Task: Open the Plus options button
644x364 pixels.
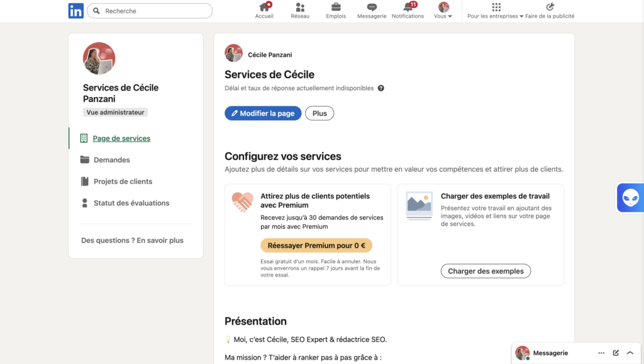Action: click(319, 113)
